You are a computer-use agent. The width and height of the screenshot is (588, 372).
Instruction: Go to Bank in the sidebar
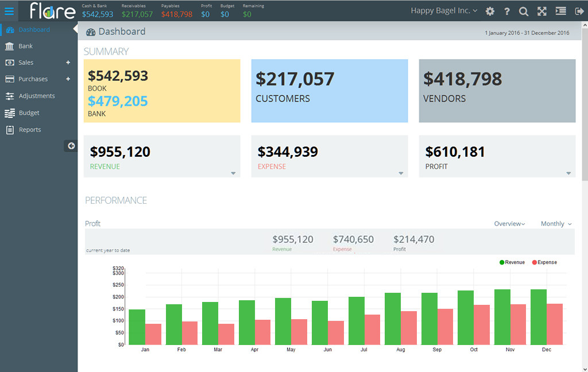tap(25, 46)
